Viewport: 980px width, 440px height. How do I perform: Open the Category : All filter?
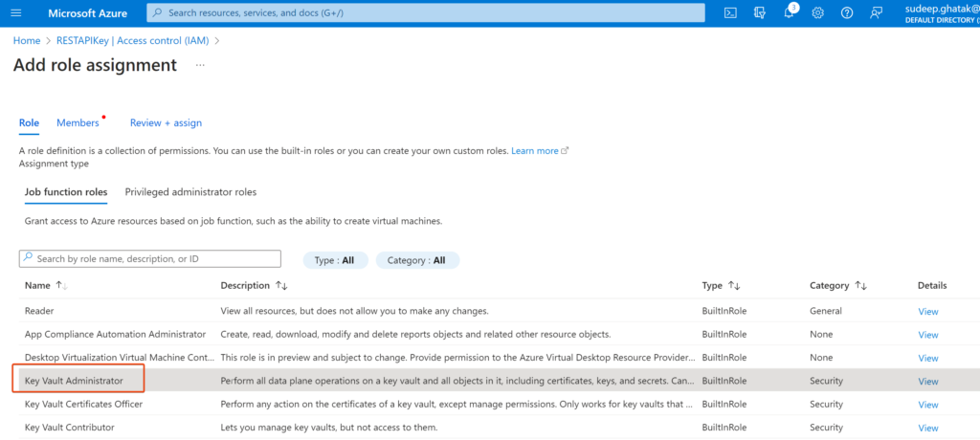[417, 260]
